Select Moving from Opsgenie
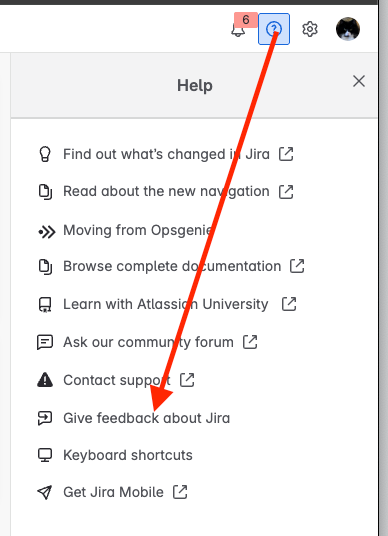 pyautogui.click(x=137, y=230)
